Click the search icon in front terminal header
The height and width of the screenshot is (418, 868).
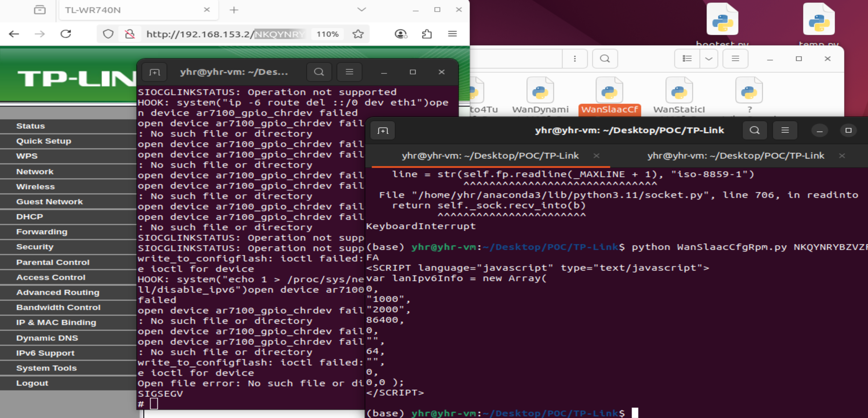coord(754,131)
